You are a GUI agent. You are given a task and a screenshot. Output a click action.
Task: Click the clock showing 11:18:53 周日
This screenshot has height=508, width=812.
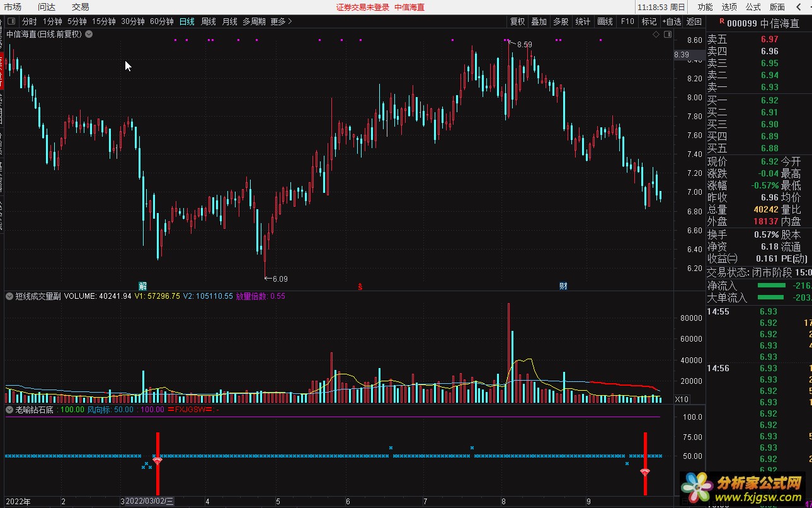pyautogui.click(x=661, y=7)
